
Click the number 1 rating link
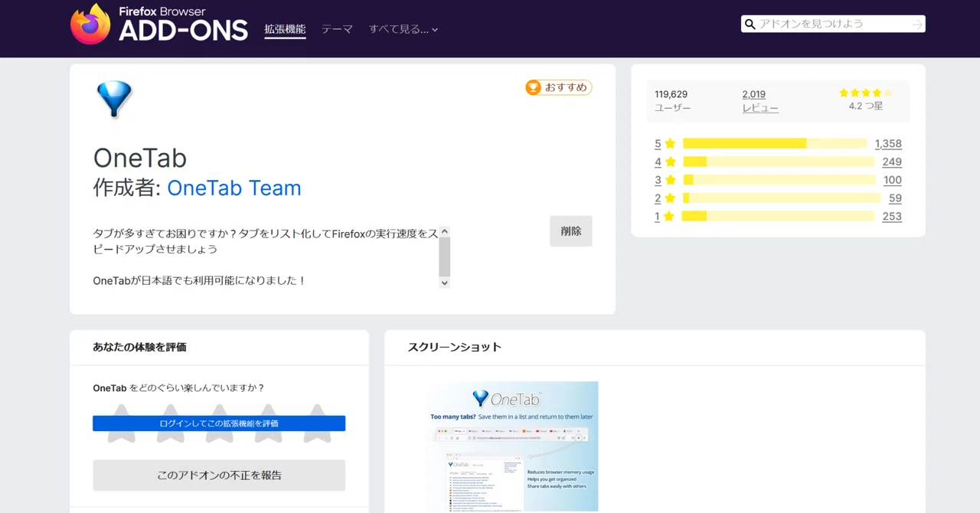[657, 216]
